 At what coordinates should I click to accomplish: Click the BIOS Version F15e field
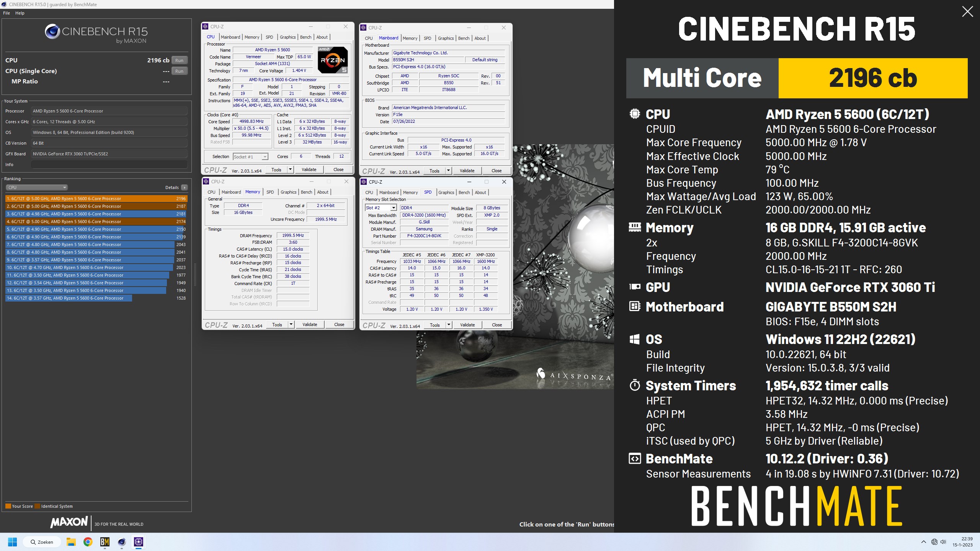pos(449,114)
